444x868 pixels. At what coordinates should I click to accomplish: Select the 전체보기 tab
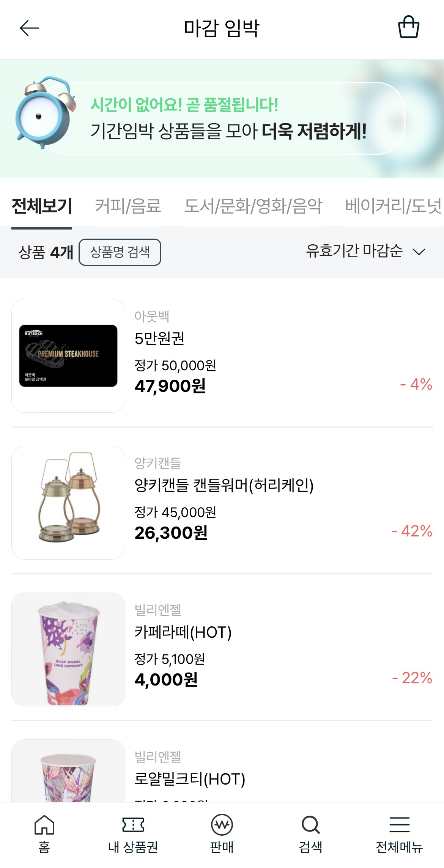tap(42, 207)
